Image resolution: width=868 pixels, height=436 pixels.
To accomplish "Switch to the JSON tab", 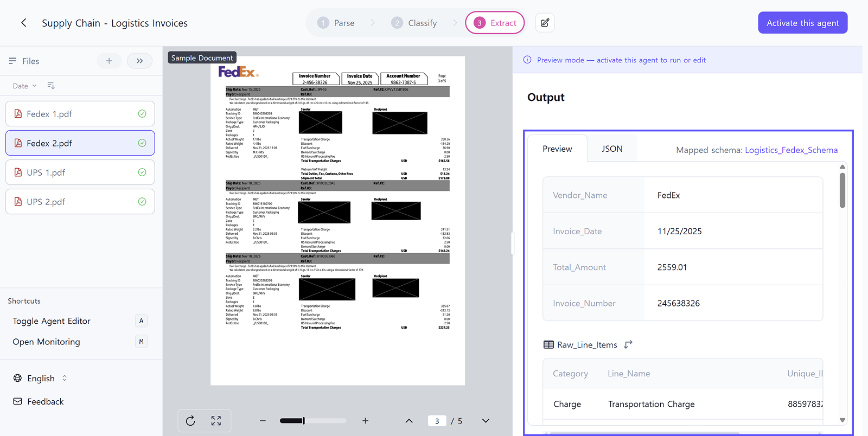I will tap(612, 149).
